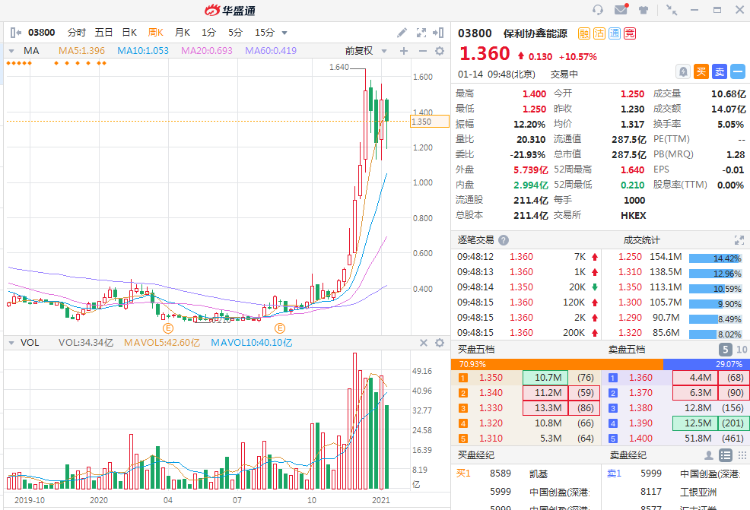Collapse left panel icon beside 03800
The width and height of the screenshot is (750, 510).
15,33
